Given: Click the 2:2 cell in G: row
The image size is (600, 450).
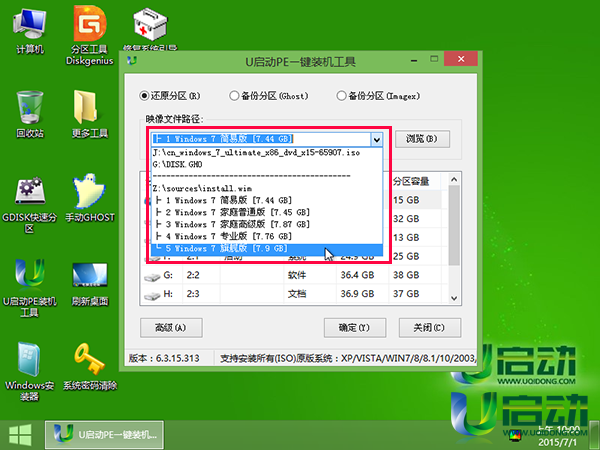Looking at the screenshot, I should (x=193, y=275).
